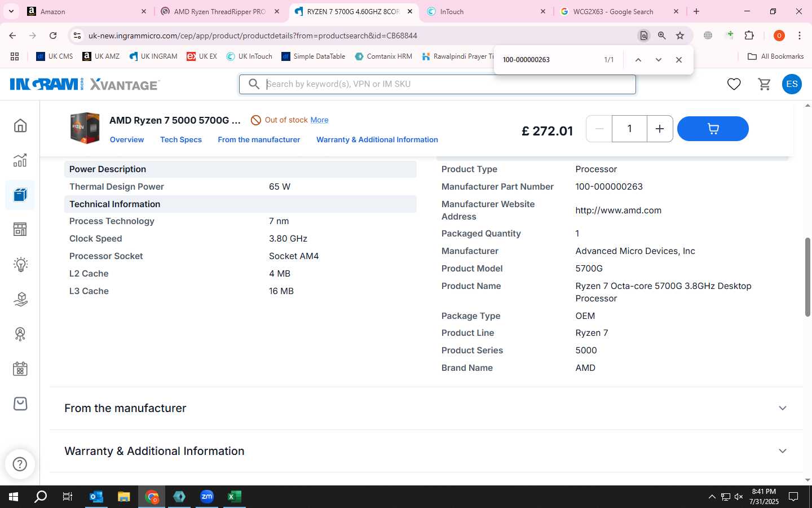Open the UK AMZ bookmark
The height and width of the screenshot is (508, 812).
101,56
